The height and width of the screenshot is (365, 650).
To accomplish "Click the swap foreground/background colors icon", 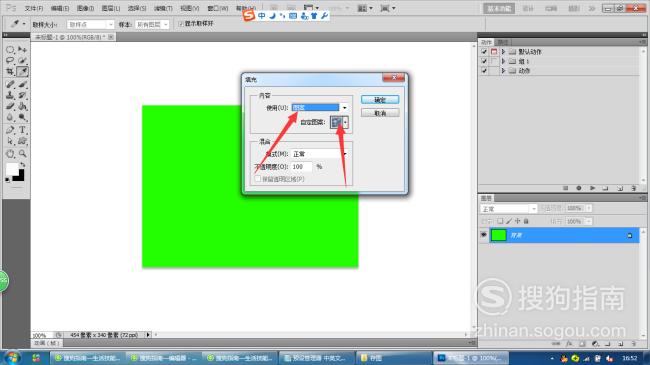I will pos(23,165).
